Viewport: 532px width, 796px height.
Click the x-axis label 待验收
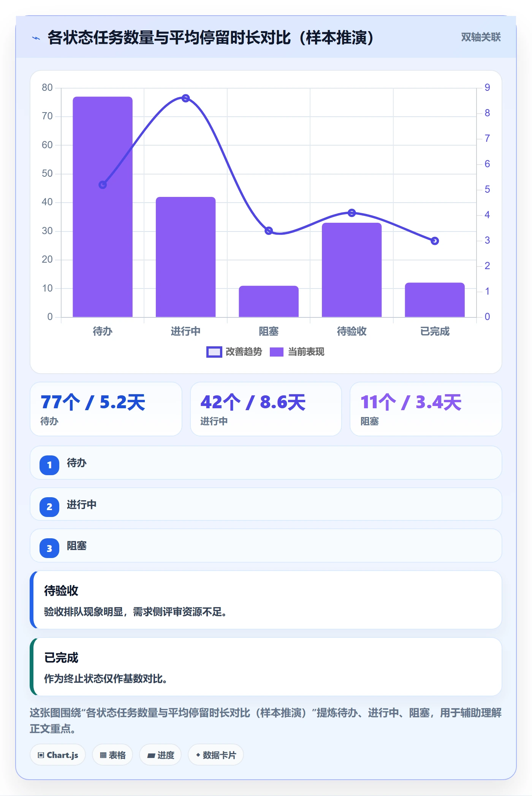click(x=351, y=331)
